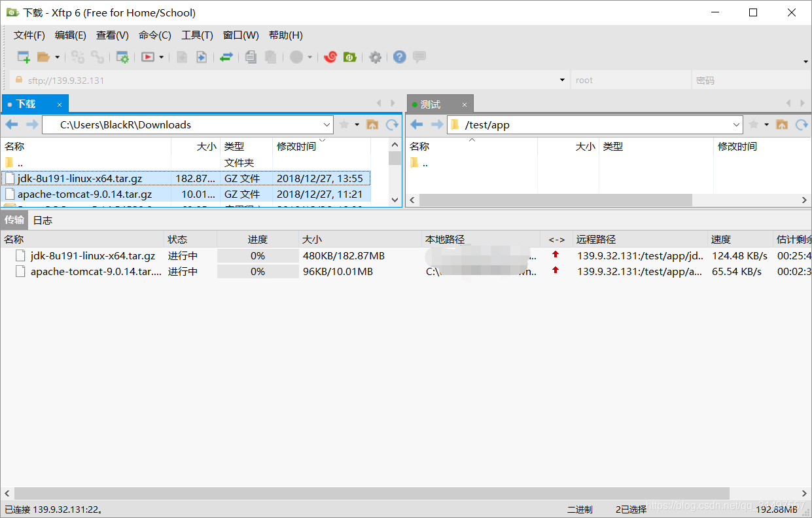
Task: Open the parent folder in remote pane
Action: (419, 162)
